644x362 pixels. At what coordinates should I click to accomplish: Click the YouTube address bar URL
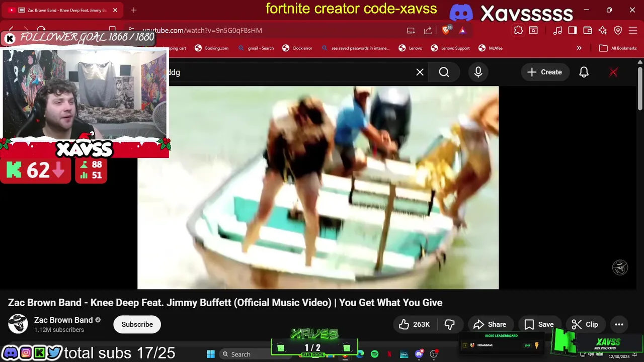coord(202,30)
